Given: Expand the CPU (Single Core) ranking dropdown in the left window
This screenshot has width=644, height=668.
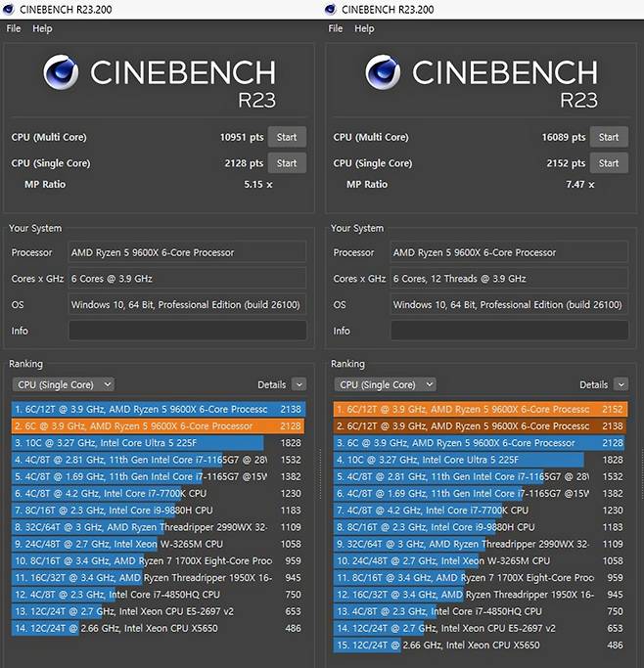Looking at the screenshot, I should click(64, 384).
